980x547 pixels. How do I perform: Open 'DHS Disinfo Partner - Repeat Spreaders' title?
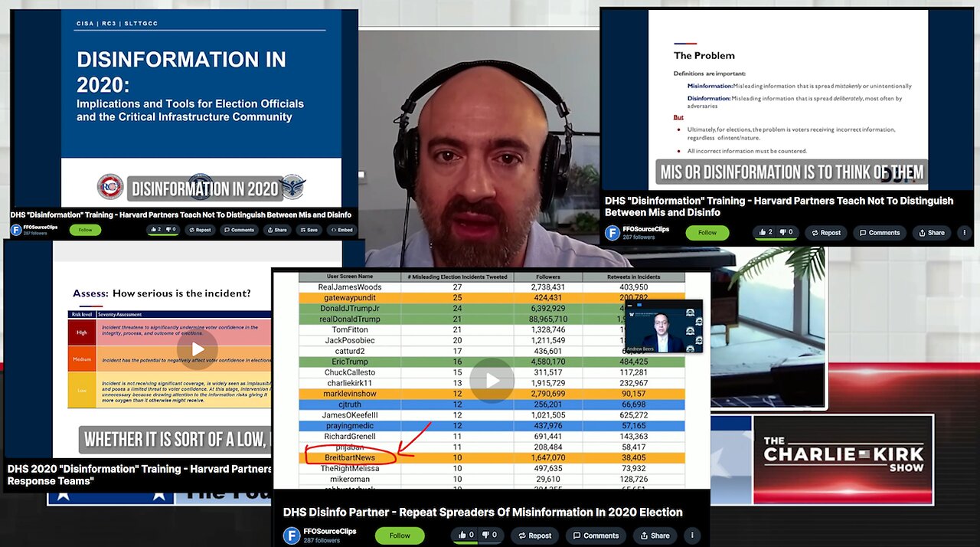[x=482, y=512]
